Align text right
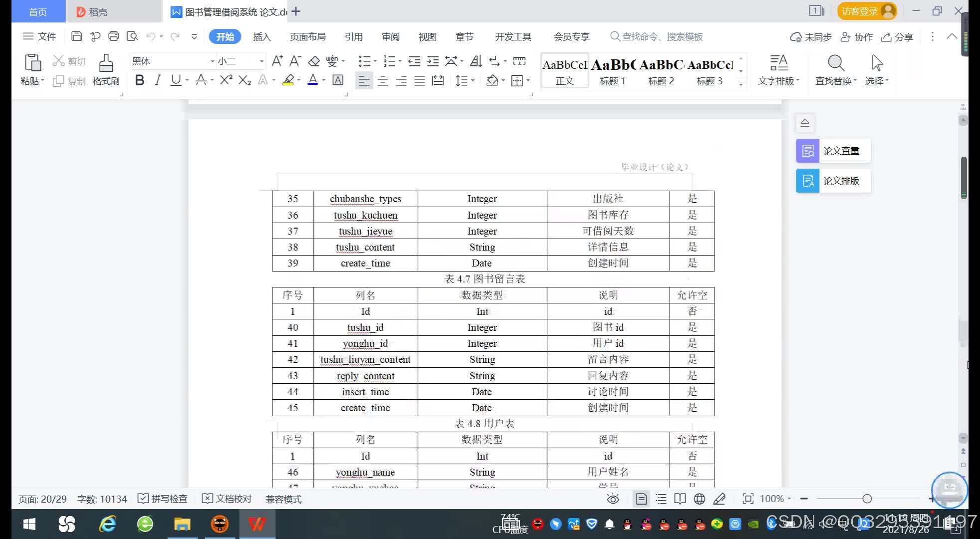Viewport: 980px width, 539px height. [401, 80]
